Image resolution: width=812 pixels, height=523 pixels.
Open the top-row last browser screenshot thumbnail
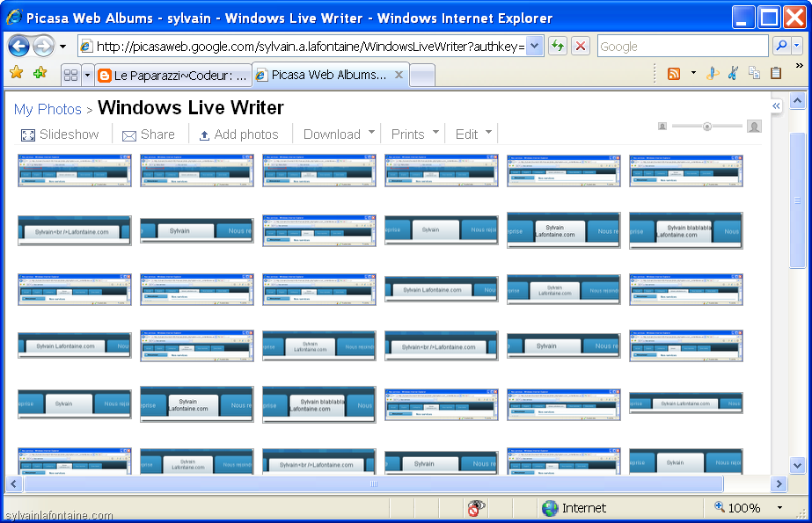tap(685, 171)
